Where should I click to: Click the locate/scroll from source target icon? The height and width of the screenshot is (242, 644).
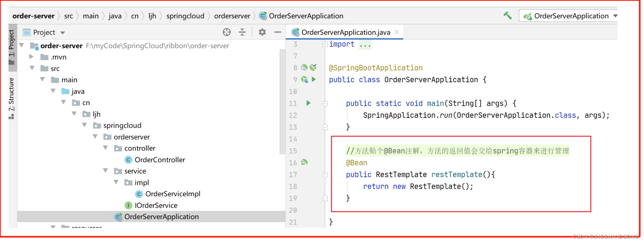point(226,32)
